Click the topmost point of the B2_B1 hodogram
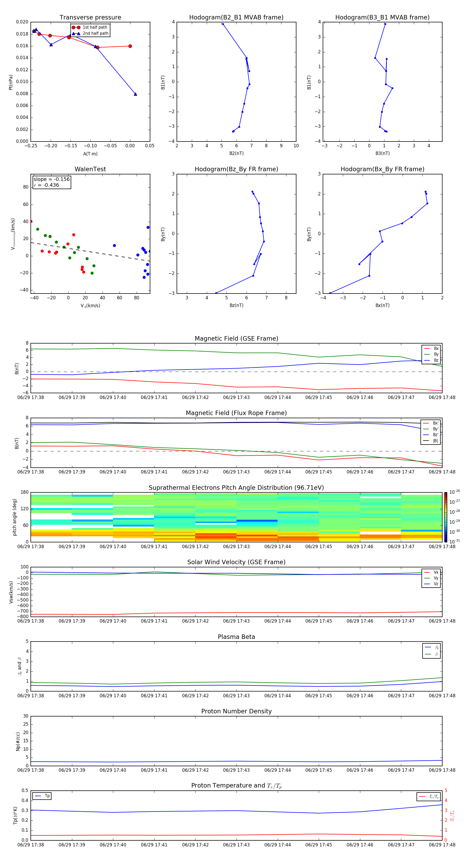Screen dimensions: 473x868 [223, 24]
